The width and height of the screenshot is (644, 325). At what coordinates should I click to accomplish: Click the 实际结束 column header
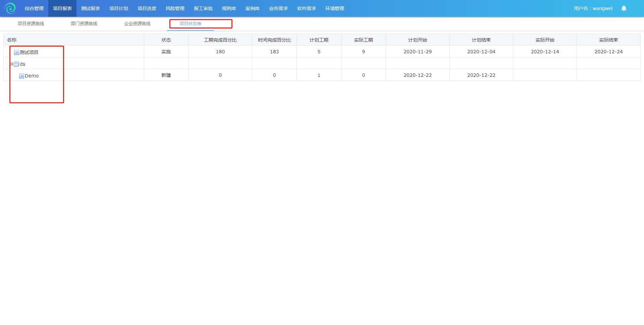[608, 40]
